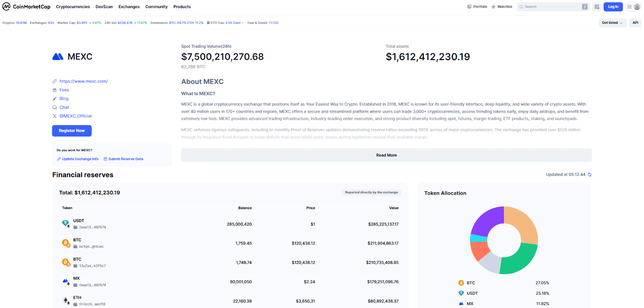Click the Fees bank icon
This screenshot has height=308, width=644.
tap(55, 90)
